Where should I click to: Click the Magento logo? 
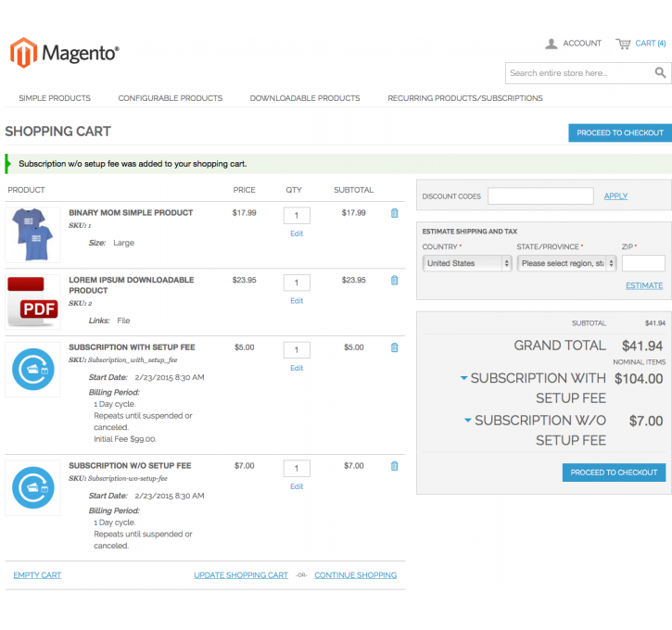pyautogui.click(x=64, y=53)
